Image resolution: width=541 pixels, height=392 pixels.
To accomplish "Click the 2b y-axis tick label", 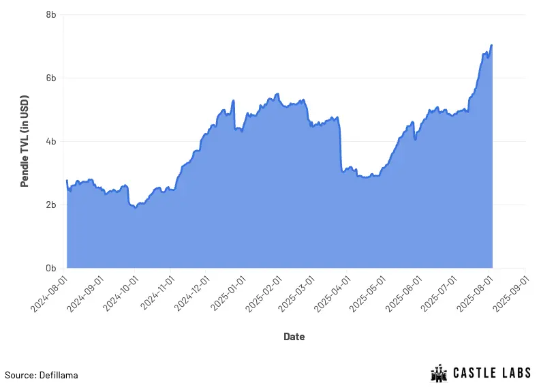I will click(x=51, y=205).
